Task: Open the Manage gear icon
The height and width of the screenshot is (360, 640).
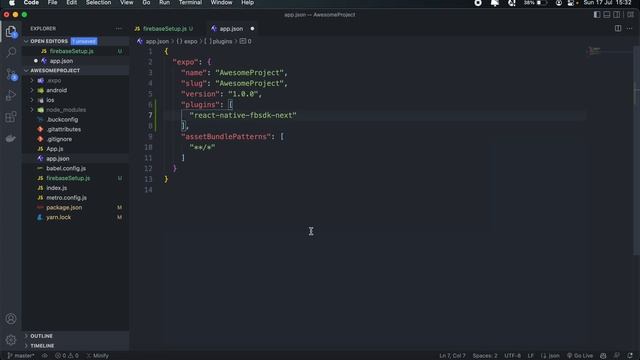Action: pos(11,340)
